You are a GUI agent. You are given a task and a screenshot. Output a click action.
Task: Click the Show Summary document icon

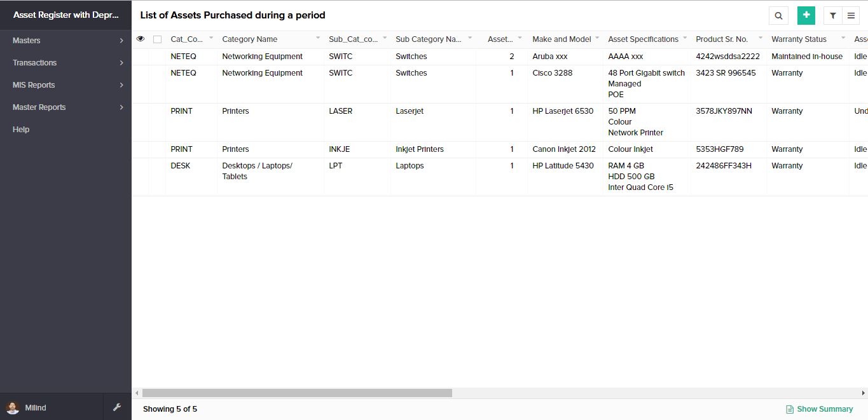790,409
